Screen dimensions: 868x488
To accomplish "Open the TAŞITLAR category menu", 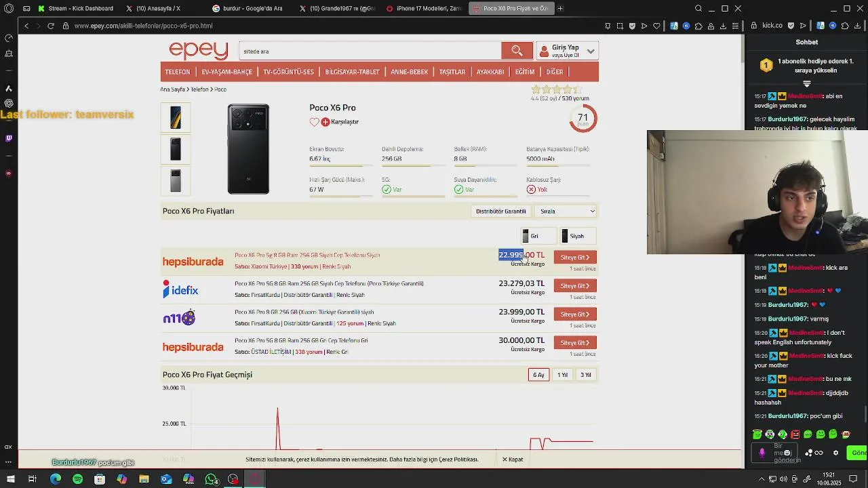I will pos(452,72).
